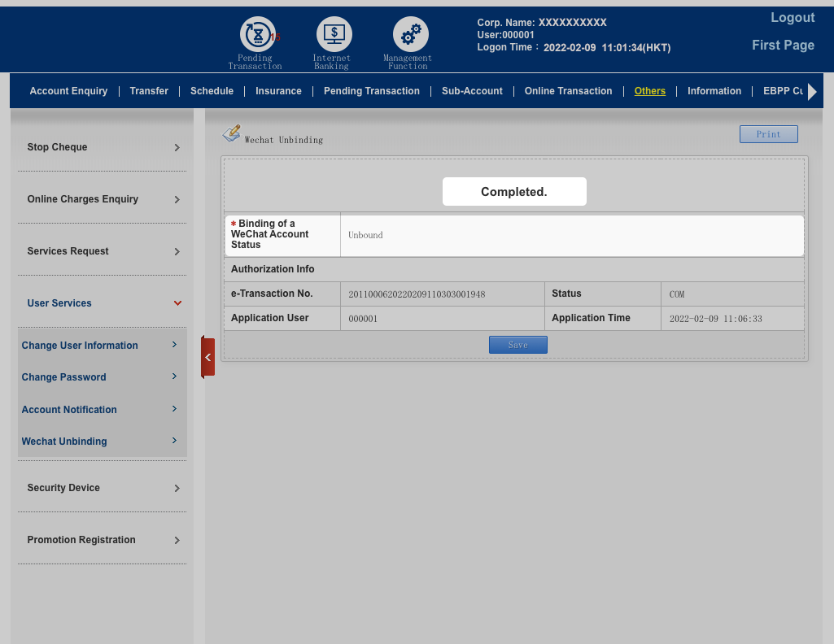Screen dimensions: 834x644
Task: Expand the Security Device section
Action: [x=103, y=488]
